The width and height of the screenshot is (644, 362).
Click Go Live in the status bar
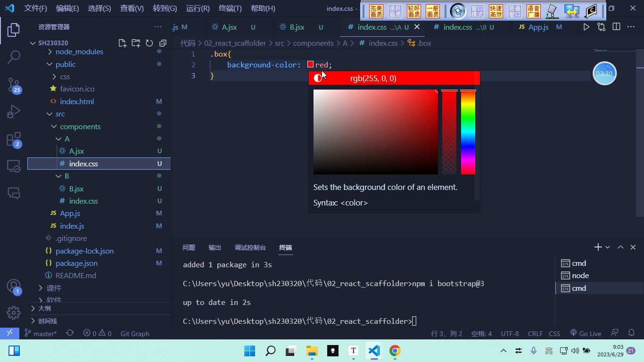click(x=586, y=333)
